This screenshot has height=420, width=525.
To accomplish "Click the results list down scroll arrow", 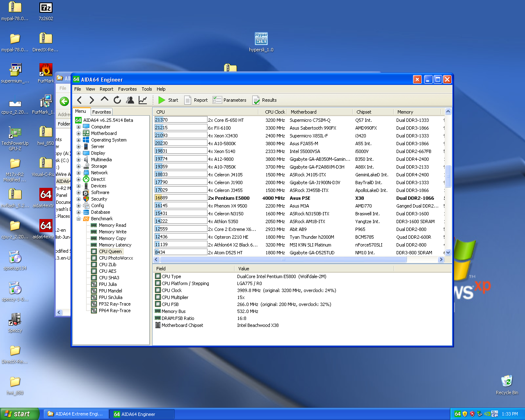I will click(448, 253).
